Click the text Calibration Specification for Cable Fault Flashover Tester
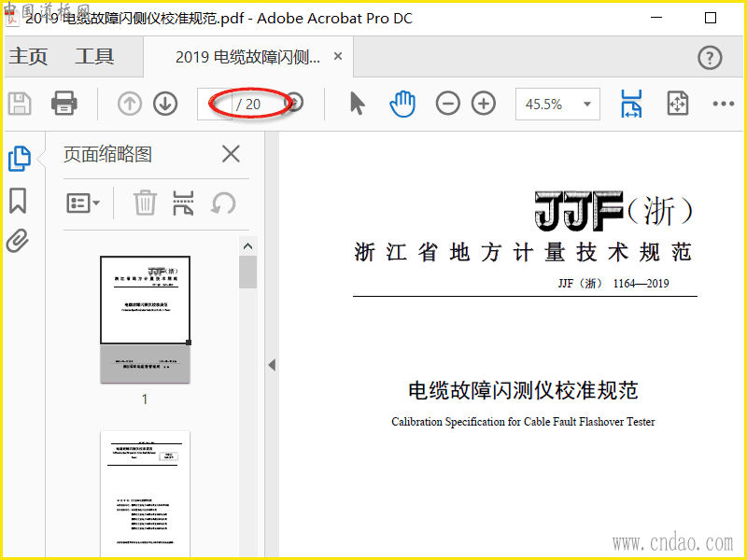 [523, 422]
